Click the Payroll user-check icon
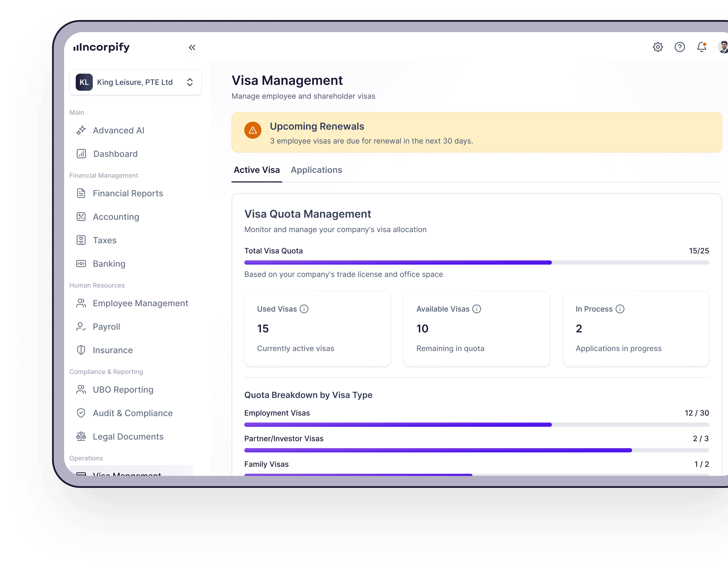This screenshot has width=728, height=572. point(81,327)
